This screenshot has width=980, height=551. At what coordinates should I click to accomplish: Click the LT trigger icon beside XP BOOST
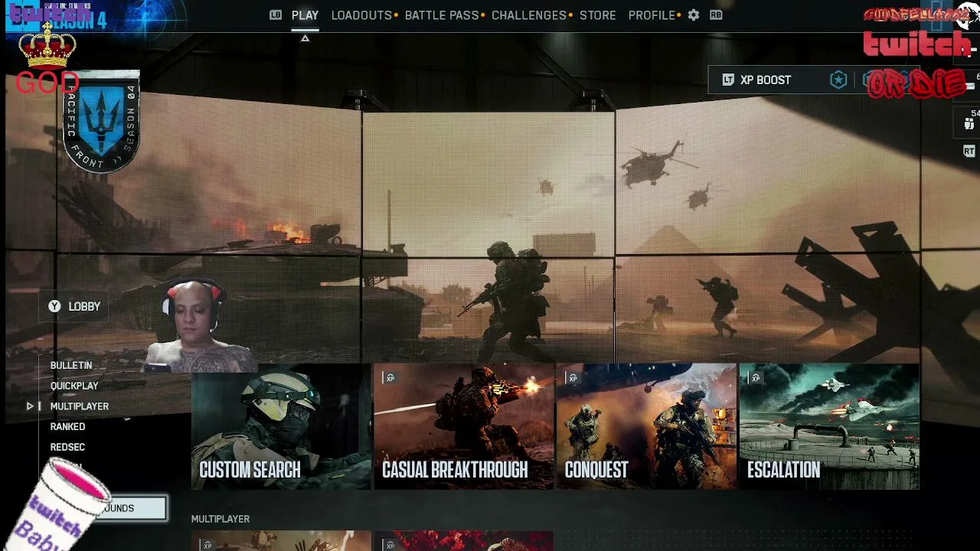[x=728, y=80]
